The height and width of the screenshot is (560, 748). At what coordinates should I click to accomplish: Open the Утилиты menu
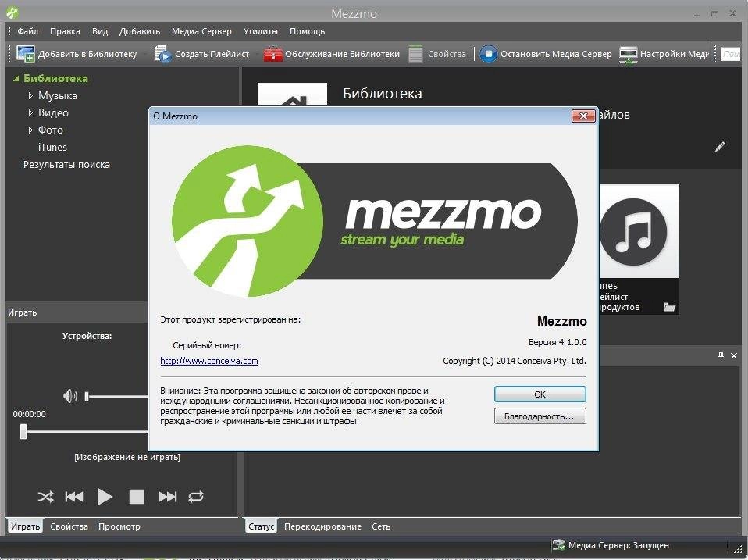[x=261, y=31]
